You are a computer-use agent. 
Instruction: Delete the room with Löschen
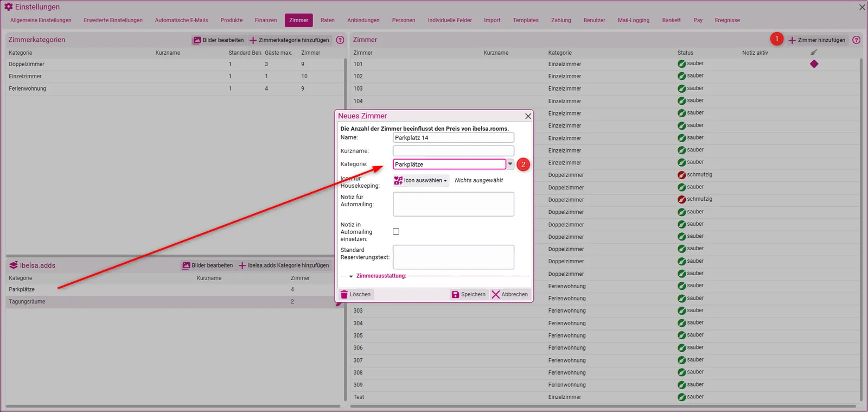(355, 294)
